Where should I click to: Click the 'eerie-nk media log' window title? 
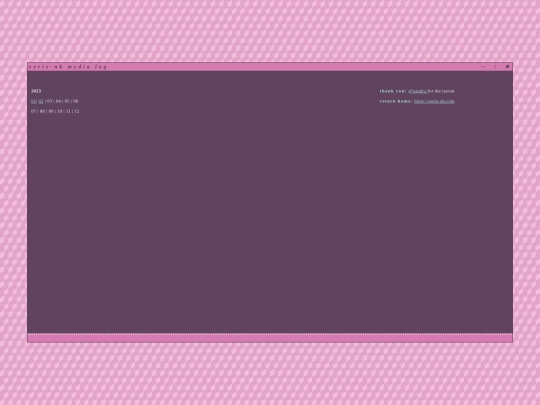click(x=68, y=67)
